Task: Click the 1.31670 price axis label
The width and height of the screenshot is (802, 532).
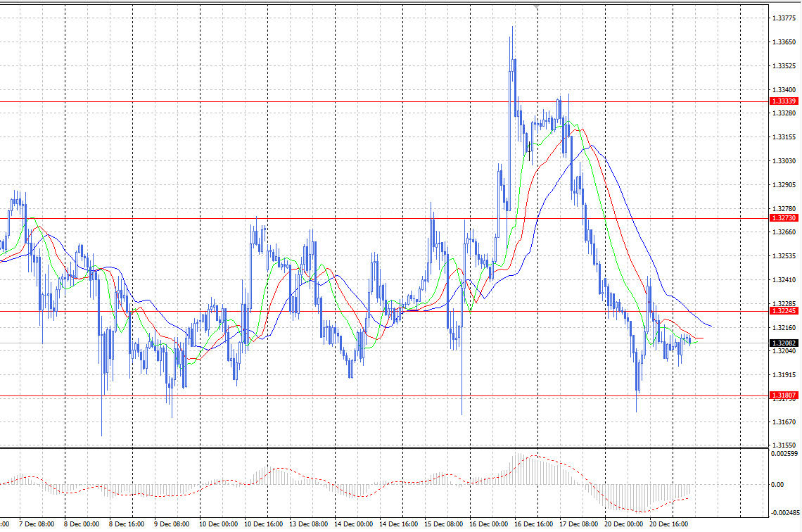Action: pyautogui.click(x=784, y=422)
